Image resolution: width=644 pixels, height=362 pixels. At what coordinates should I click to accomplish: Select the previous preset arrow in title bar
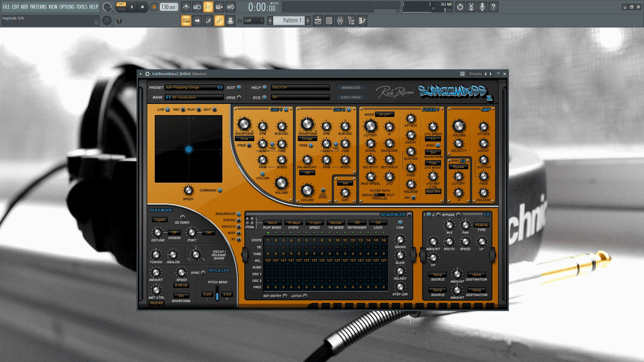coord(485,74)
